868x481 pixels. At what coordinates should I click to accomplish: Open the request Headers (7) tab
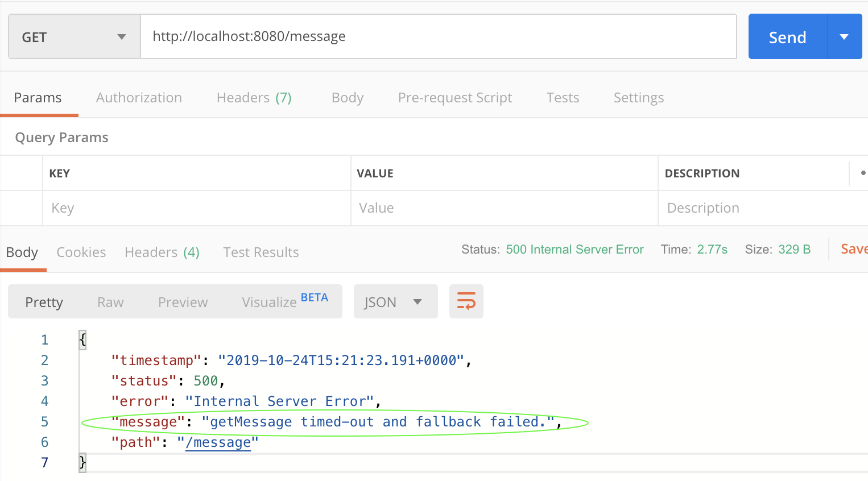[254, 98]
